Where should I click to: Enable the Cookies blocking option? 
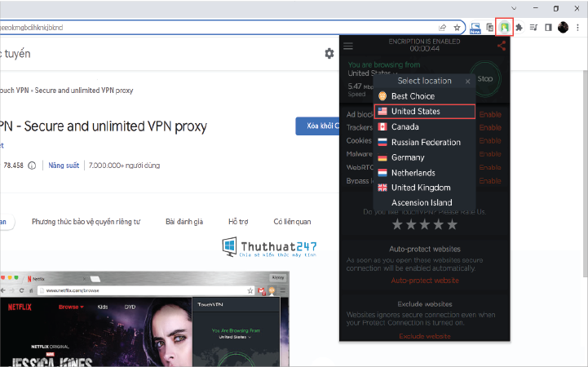[x=490, y=140]
